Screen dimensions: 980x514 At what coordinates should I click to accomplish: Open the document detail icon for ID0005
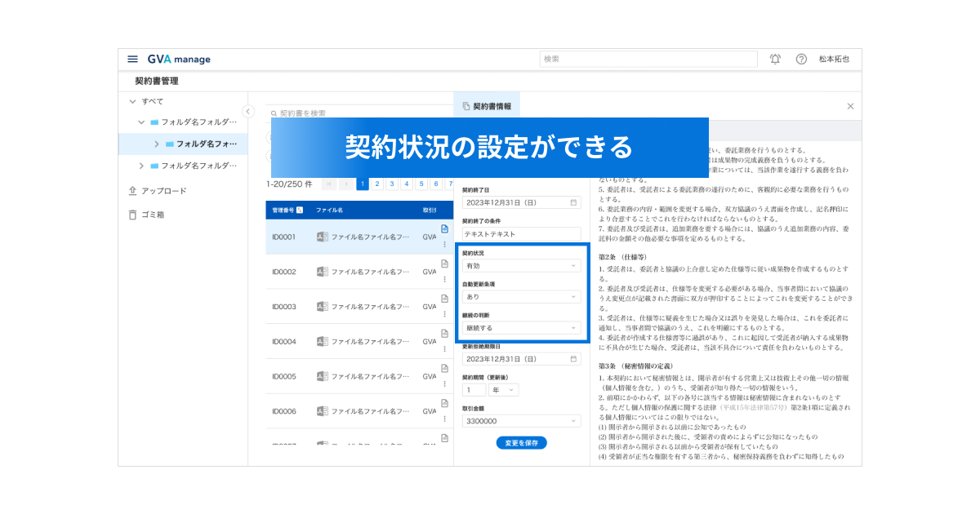[444, 370]
